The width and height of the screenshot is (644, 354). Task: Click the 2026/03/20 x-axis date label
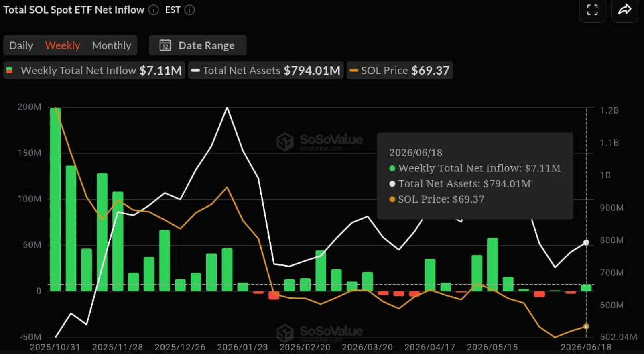[x=367, y=347]
